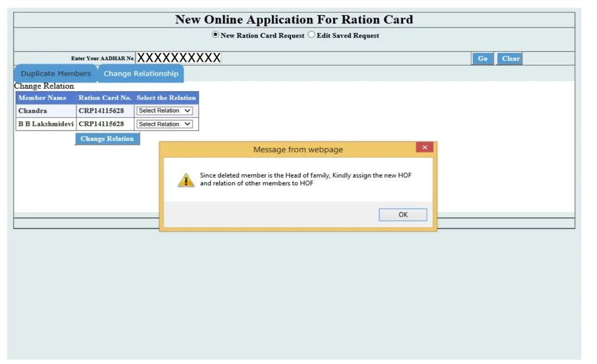This screenshot has height=364, width=597.
Task: Open Select Relation dropdown for Chandra
Action: [x=164, y=111]
